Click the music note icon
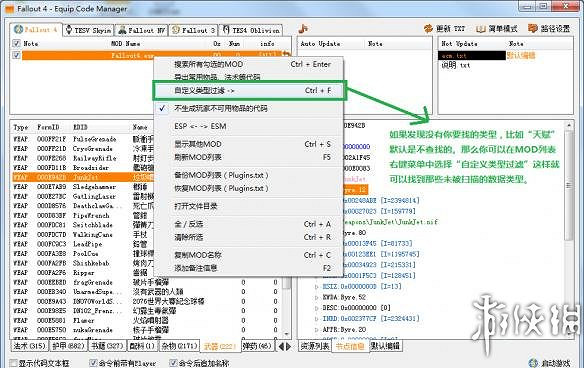Viewport: 584px width, 368px height. [303, 28]
